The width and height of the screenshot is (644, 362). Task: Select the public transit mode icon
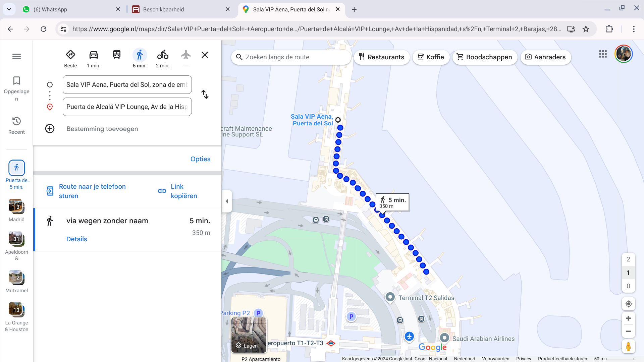pos(116,55)
